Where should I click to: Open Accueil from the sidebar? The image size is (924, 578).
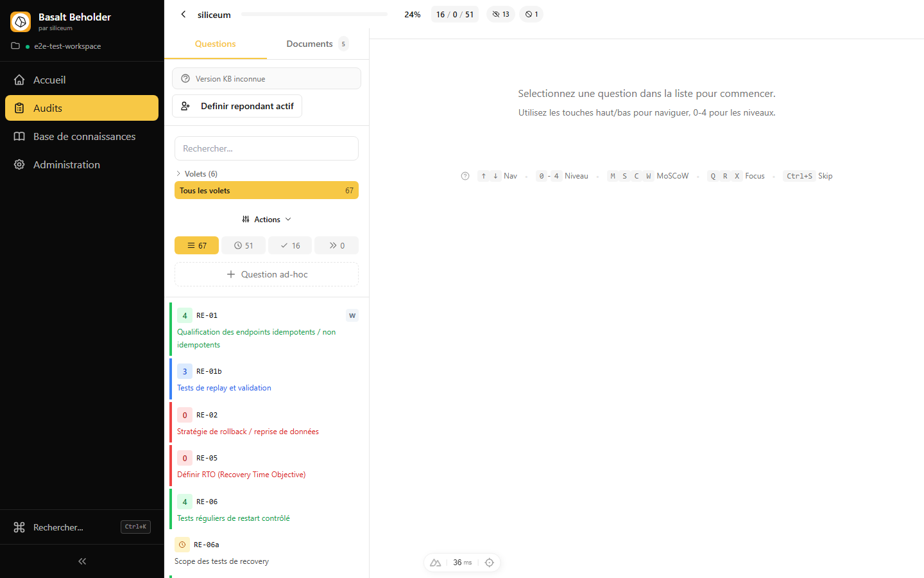click(81, 80)
